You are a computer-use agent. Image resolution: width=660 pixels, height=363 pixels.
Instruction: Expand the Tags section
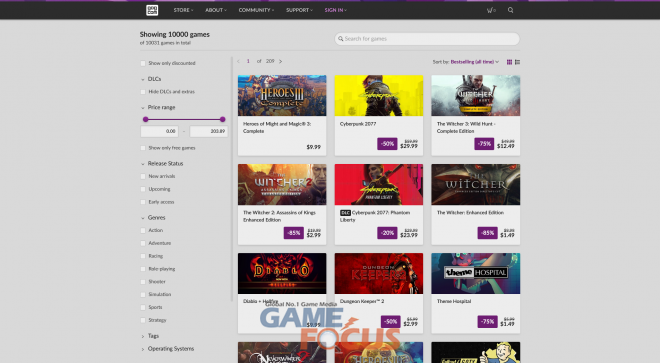(x=150, y=336)
